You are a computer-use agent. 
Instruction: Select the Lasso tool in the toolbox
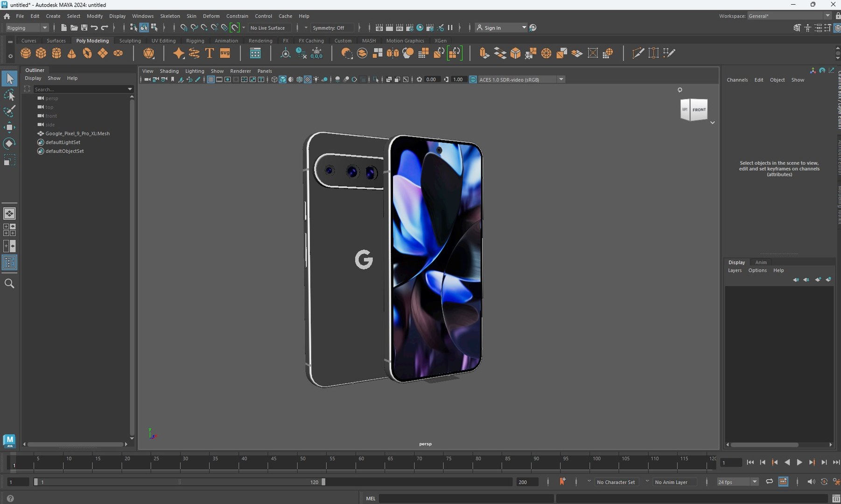click(x=9, y=95)
